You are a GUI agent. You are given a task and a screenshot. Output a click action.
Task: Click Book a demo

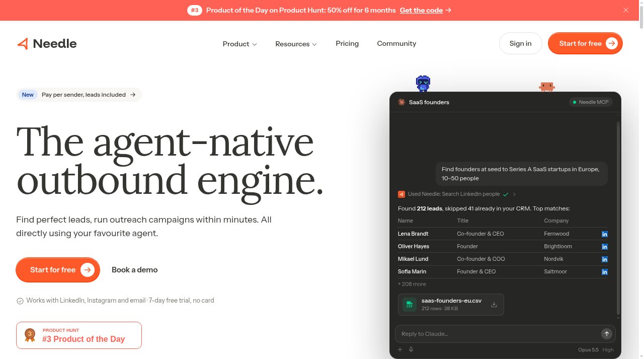click(x=134, y=270)
